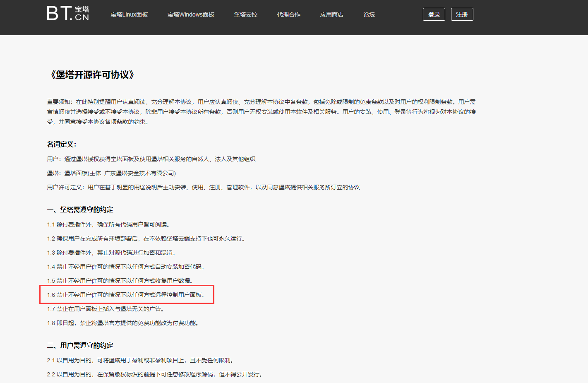Select clause 1.8 about 免费功能改为付费

(123, 323)
